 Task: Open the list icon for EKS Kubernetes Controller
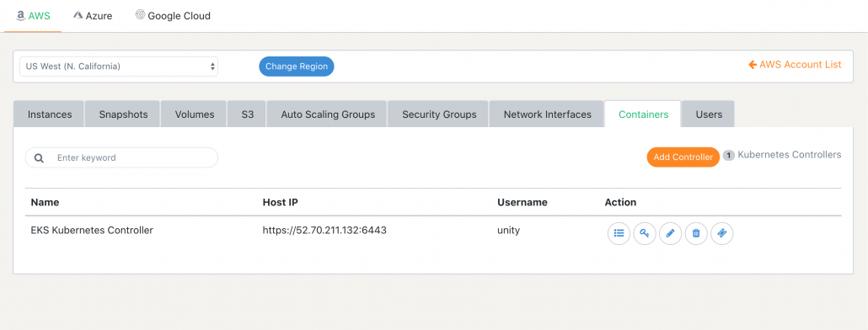pyautogui.click(x=619, y=233)
